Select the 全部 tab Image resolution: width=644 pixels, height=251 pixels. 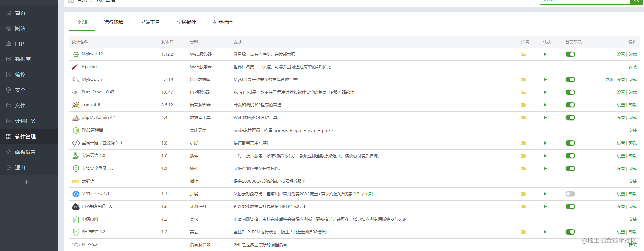click(x=82, y=22)
